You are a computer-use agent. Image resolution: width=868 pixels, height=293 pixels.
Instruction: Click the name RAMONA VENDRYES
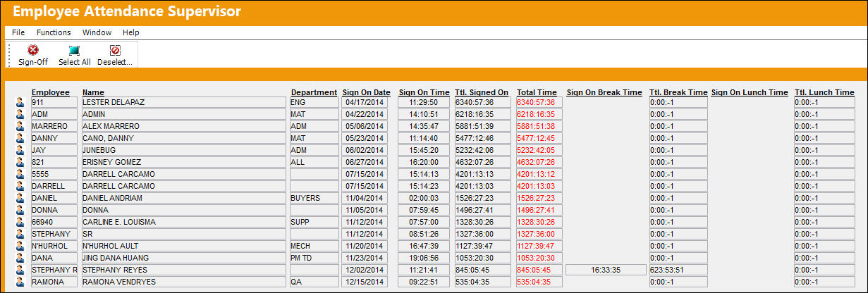click(x=184, y=282)
